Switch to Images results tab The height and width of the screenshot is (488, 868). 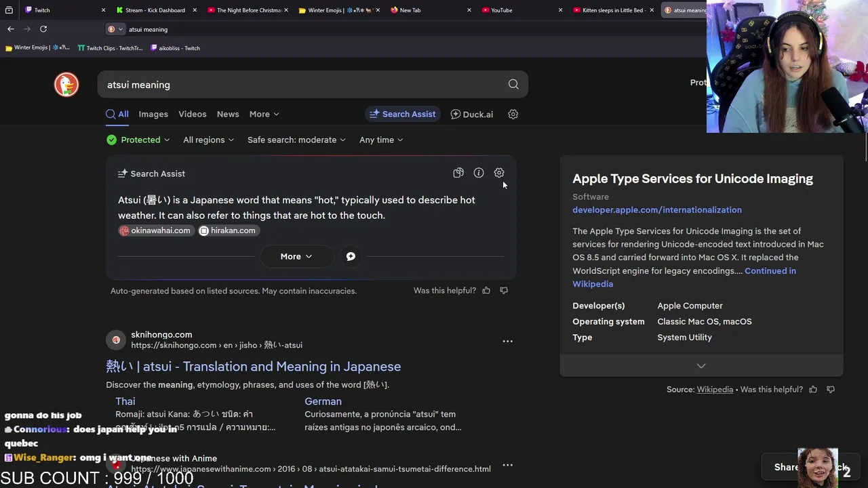(153, 115)
